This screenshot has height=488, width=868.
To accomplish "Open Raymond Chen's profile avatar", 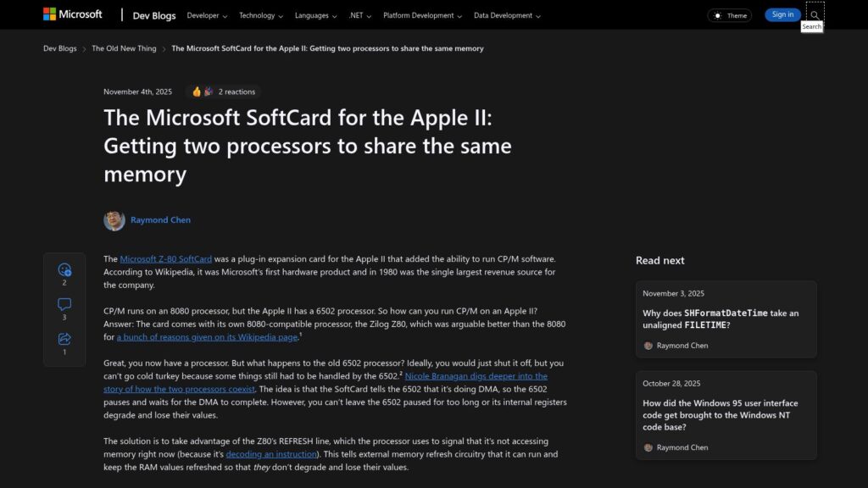I will pos(112,219).
